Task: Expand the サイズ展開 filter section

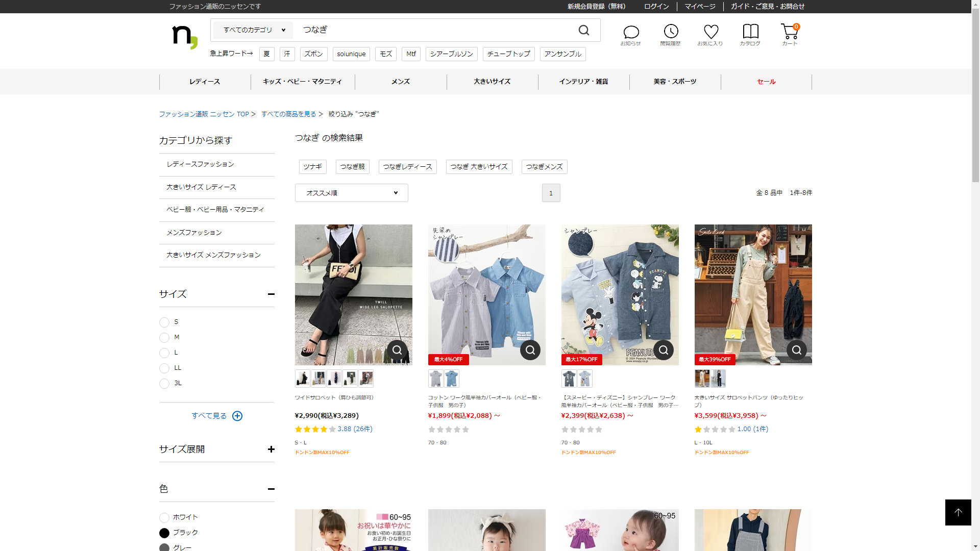Action: click(x=271, y=449)
